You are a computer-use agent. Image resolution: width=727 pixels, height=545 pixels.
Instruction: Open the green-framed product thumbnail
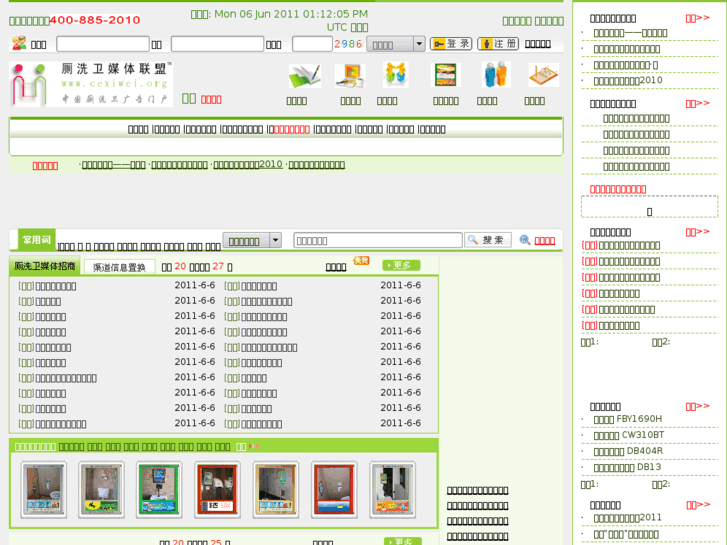click(160, 490)
